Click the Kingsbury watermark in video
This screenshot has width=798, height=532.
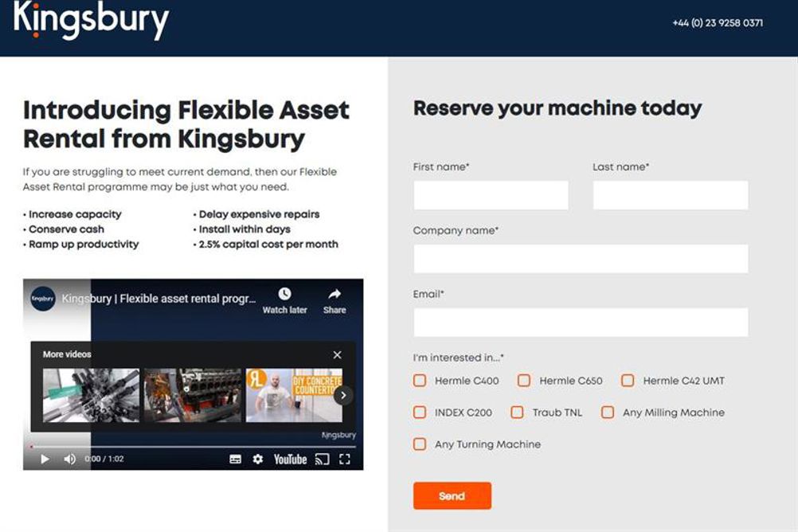pyautogui.click(x=338, y=436)
